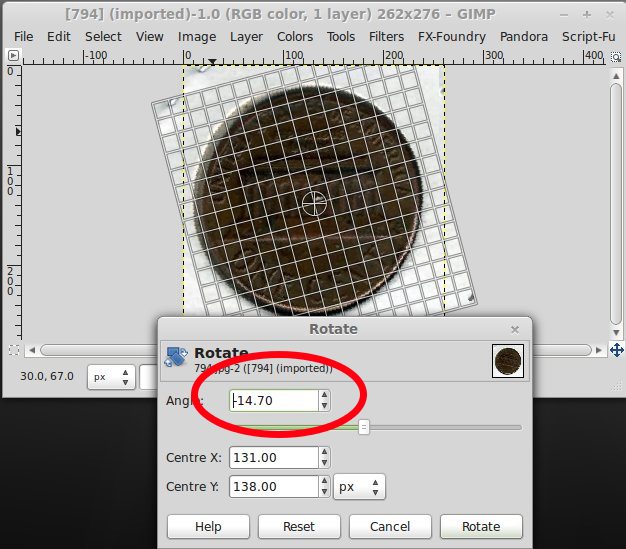Decrease Centre Y with down arrow
This screenshot has height=549, width=626.
(324, 492)
